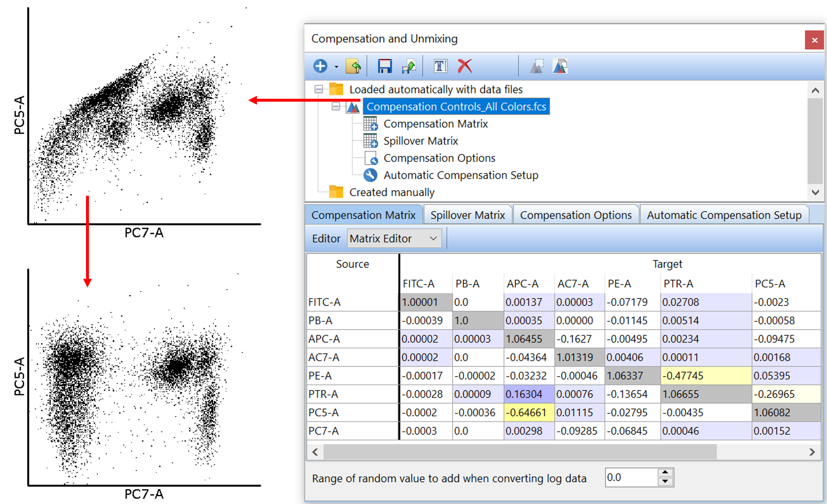Click the apply compensation to all plots icon
The width and height of the screenshot is (827, 504).
click(x=560, y=66)
